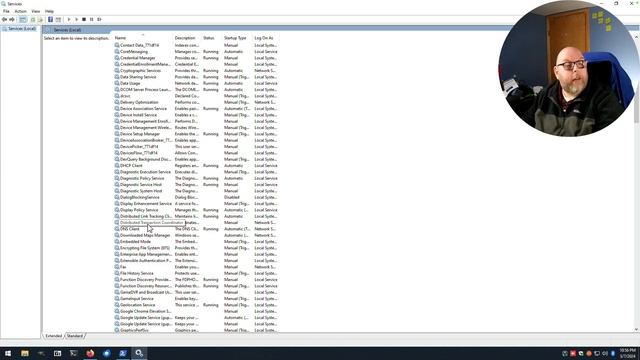The width and height of the screenshot is (640, 360).
Task: Click the taskbar clock and date
Action: point(627,353)
